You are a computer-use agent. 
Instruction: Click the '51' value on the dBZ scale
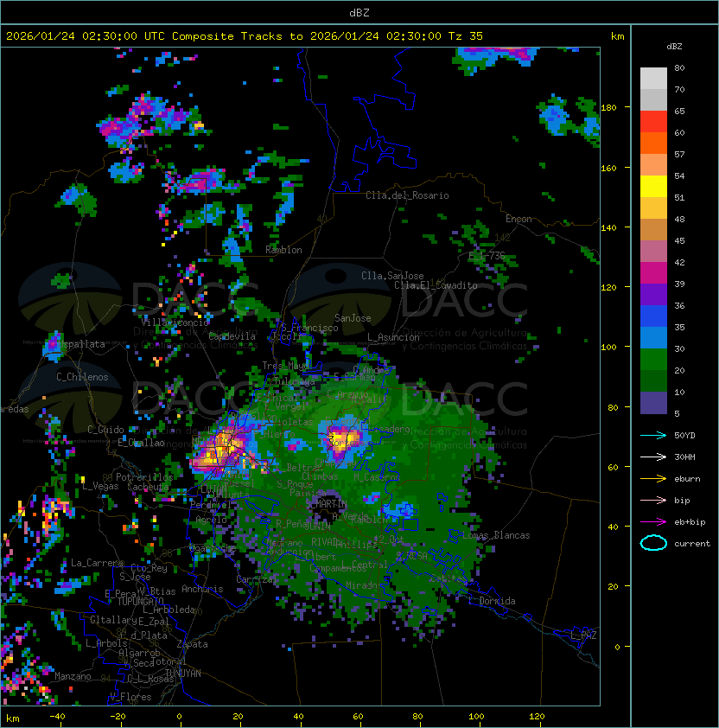click(x=679, y=197)
